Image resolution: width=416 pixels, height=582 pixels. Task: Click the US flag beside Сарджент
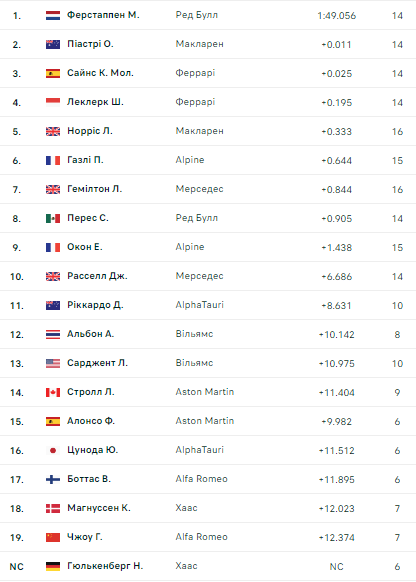click(x=53, y=363)
